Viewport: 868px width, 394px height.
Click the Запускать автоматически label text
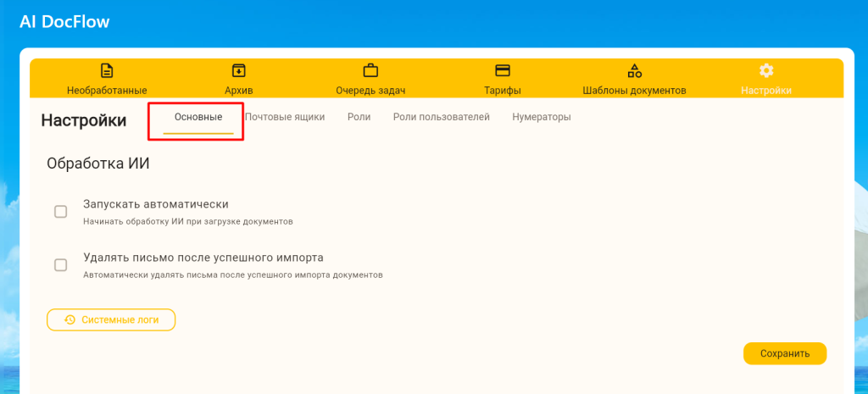pos(156,204)
